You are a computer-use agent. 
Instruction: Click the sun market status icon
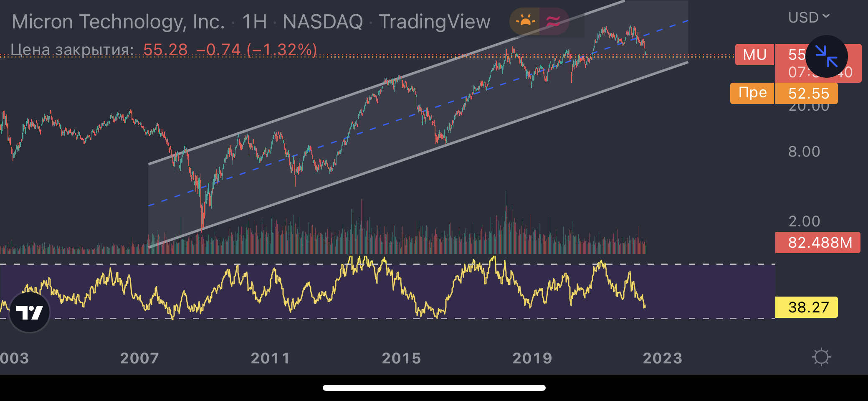(525, 21)
